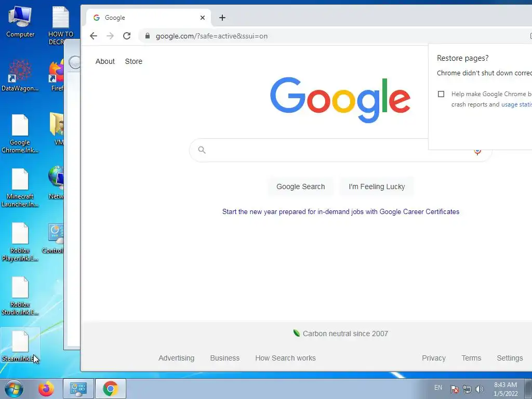
Task: Close the Google tab
Action: [203, 18]
